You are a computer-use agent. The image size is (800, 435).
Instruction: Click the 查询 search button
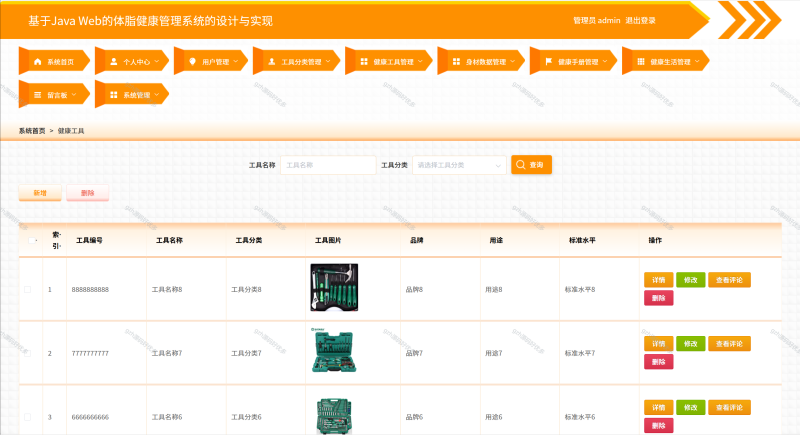(531, 165)
